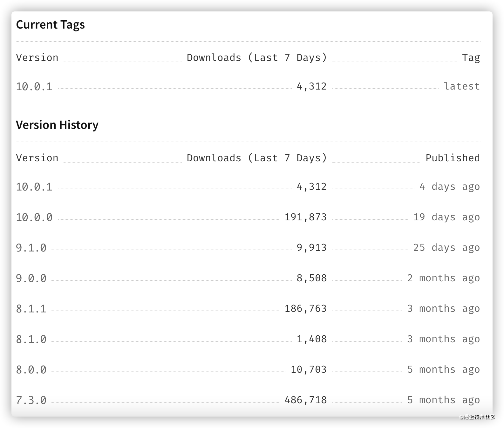The height and width of the screenshot is (428, 504).
Task: Click the Version History heading
Action: (x=57, y=125)
